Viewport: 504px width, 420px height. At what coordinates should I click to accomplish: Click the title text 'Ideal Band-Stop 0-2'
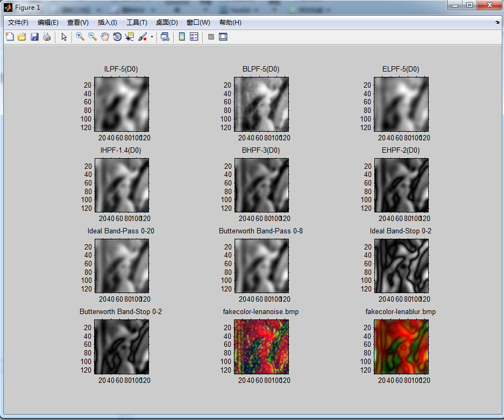point(401,231)
